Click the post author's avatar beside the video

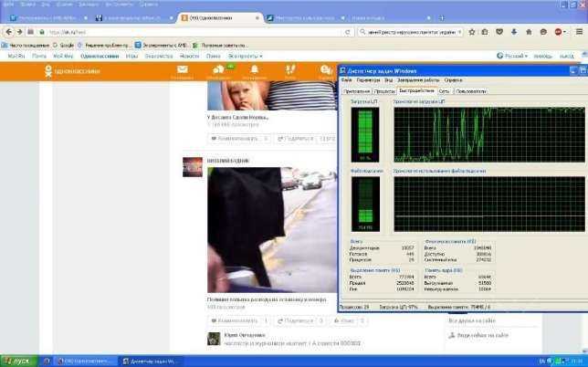193,167
